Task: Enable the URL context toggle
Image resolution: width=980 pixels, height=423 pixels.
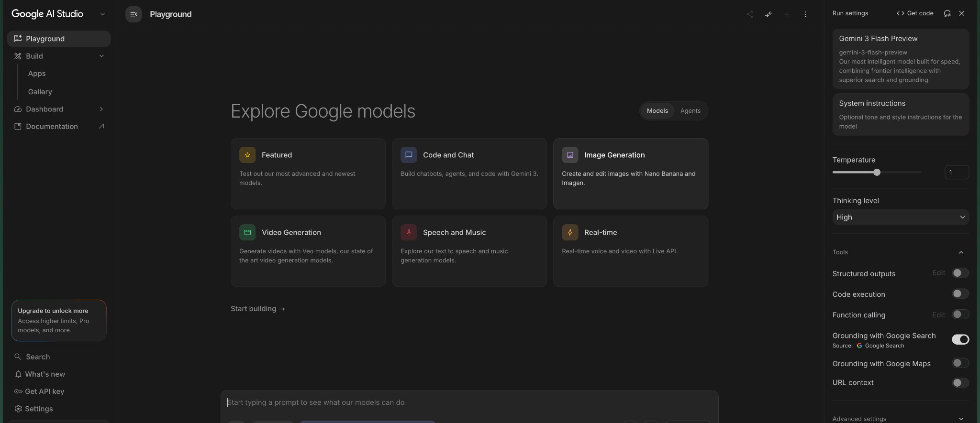Action: pos(960,382)
